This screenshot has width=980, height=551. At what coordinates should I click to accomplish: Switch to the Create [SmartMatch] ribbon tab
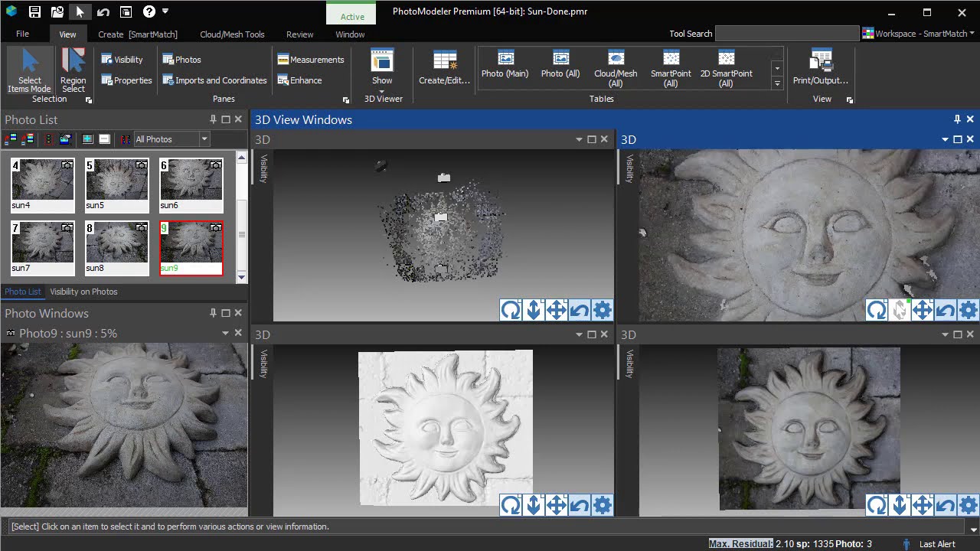click(x=138, y=34)
